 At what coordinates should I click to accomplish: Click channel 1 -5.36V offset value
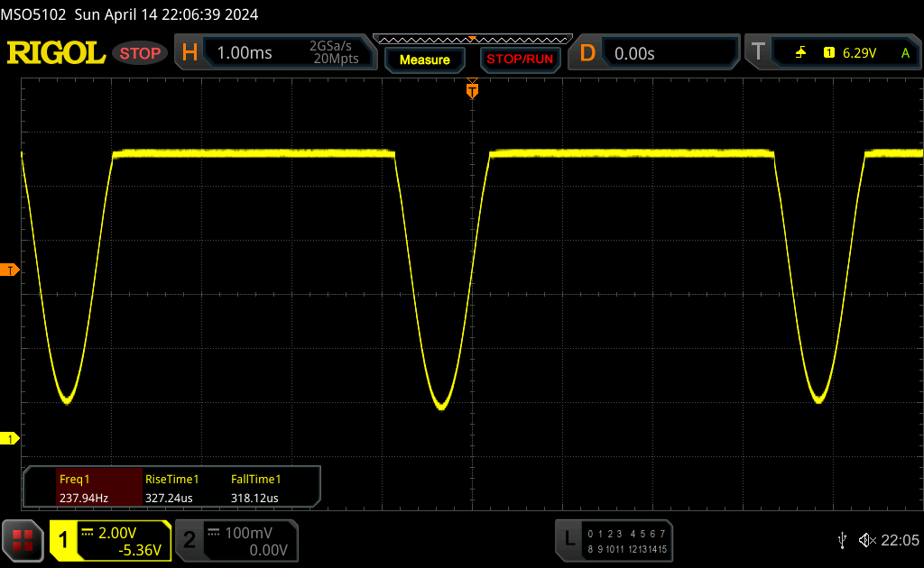[140, 550]
